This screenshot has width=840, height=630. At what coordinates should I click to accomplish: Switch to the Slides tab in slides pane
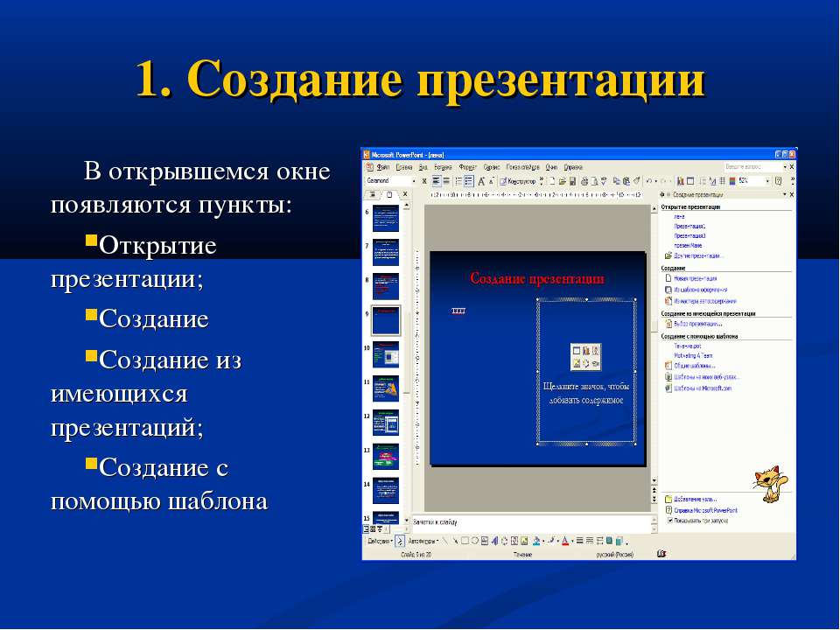(389, 195)
